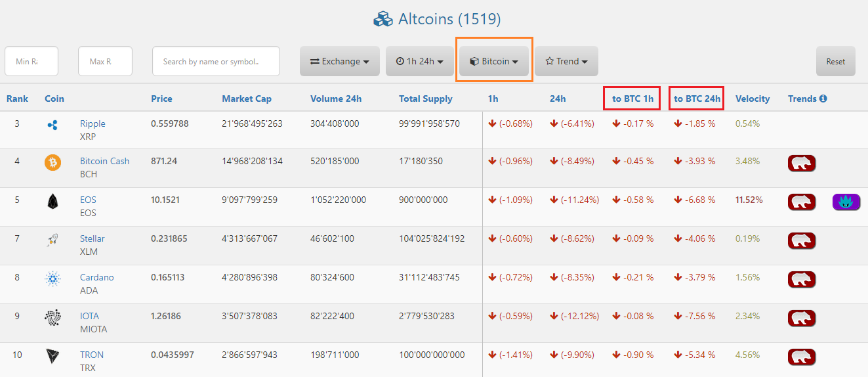
Task: Sort by the Rank column header
Action: [x=18, y=99]
